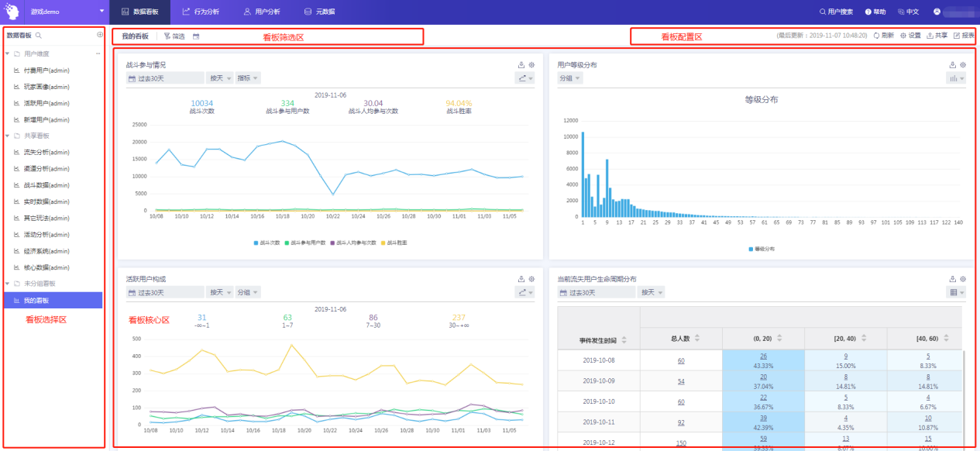Open the 元数据 tab
This screenshot has height=451, width=980.
[x=319, y=12]
